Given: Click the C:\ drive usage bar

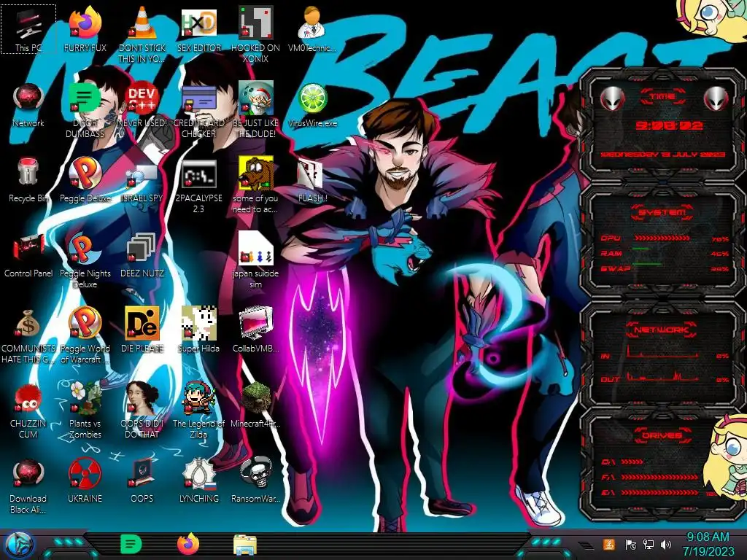Looking at the screenshot, I should click(632, 462).
